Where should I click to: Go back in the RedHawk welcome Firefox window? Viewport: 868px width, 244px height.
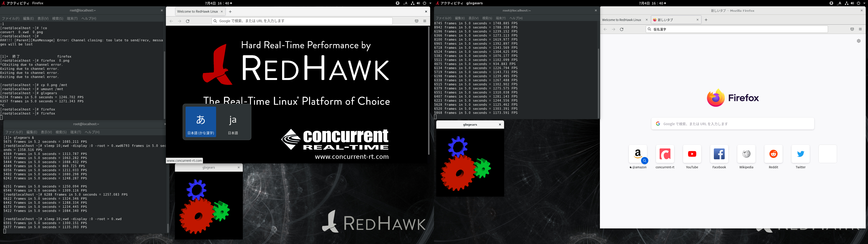point(171,21)
